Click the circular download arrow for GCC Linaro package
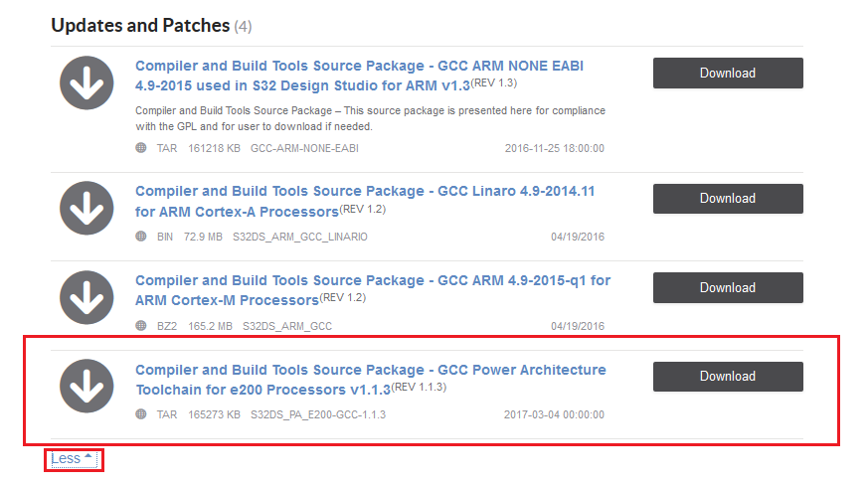Screen dimensions: 868x485 point(87,209)
